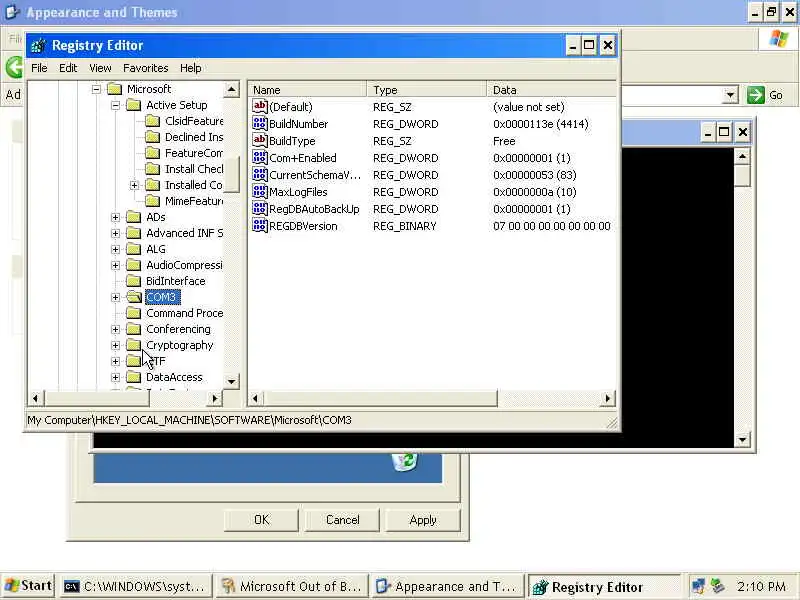Expand the ADs key

[115, 217]
